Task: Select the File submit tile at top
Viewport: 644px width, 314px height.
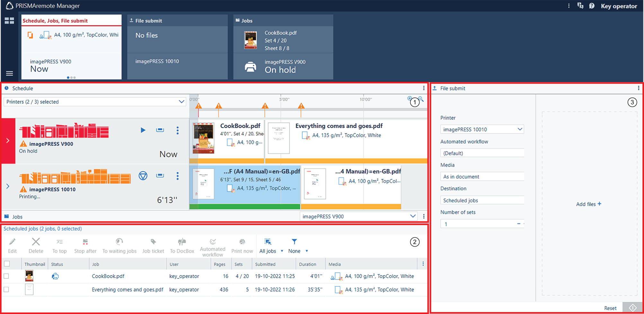Action: tap(177, 47)
